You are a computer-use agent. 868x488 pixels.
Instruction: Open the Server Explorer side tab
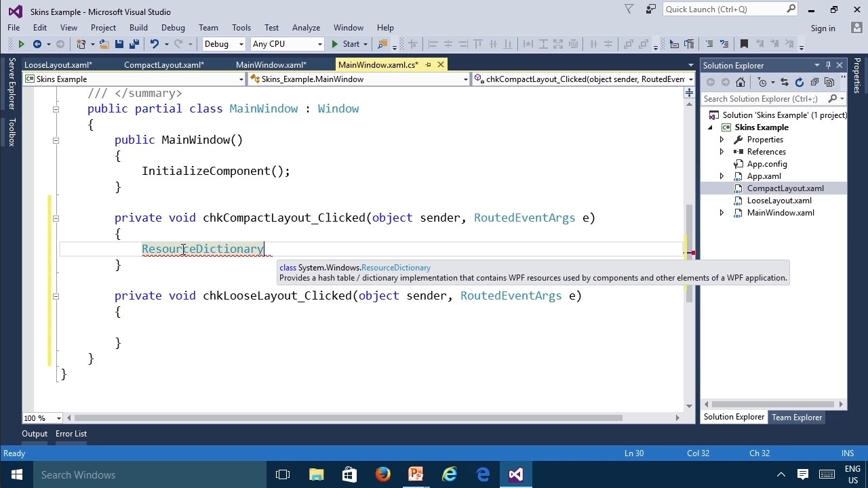12,84
